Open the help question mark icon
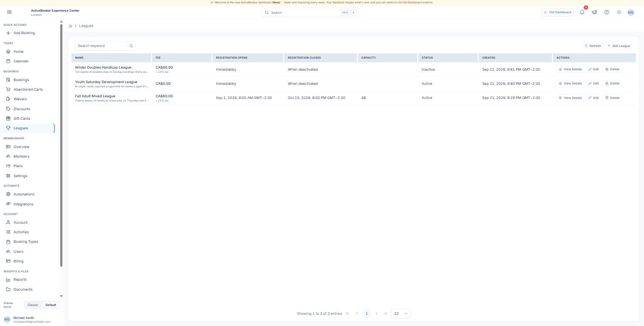644x326 pixels. 607,12
